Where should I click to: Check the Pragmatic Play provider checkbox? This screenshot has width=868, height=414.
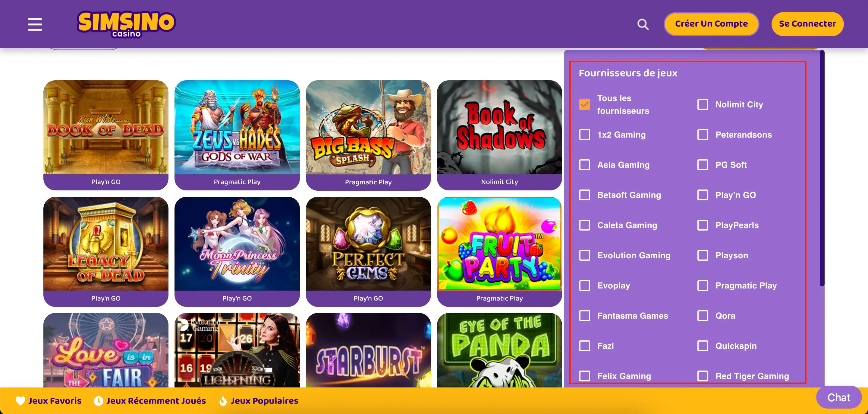point(703,285)
